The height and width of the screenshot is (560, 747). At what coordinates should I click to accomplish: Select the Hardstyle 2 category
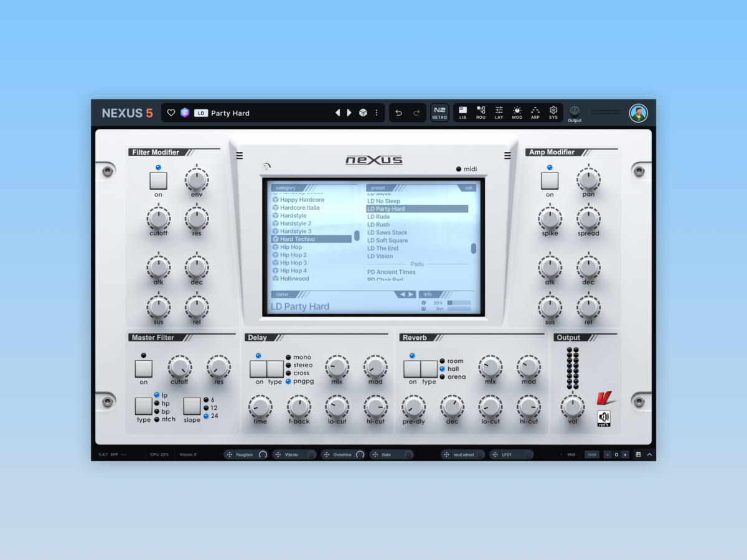point(296,223)
